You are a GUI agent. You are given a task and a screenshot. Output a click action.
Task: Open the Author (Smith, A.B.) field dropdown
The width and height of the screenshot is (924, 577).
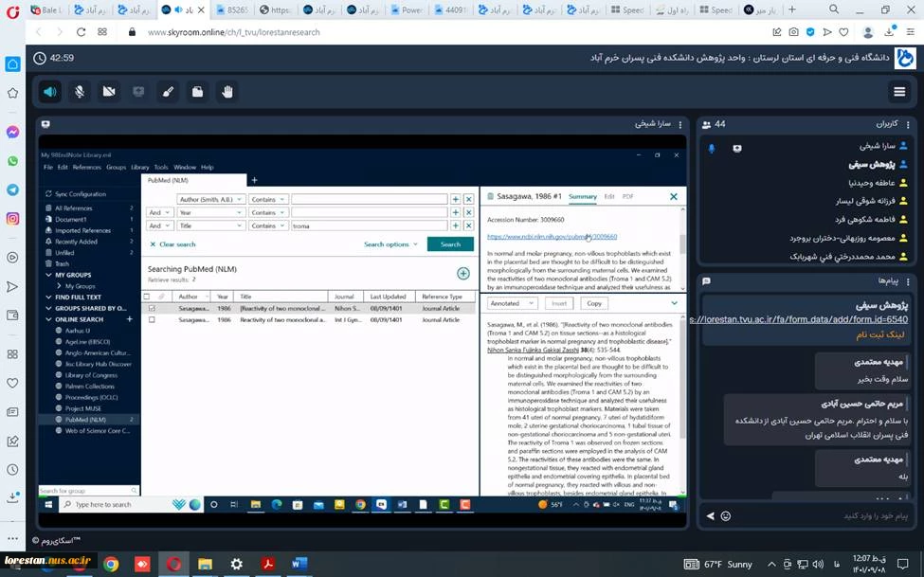click(211, 199)
